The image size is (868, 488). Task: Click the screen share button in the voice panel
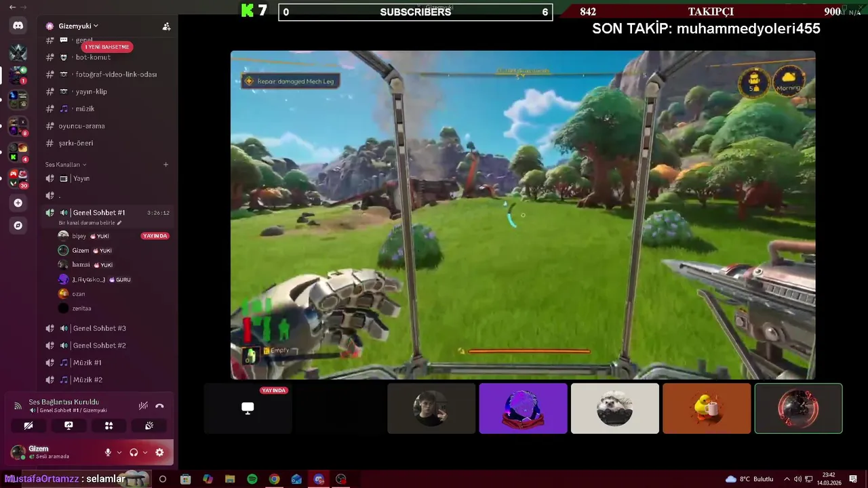68,426
